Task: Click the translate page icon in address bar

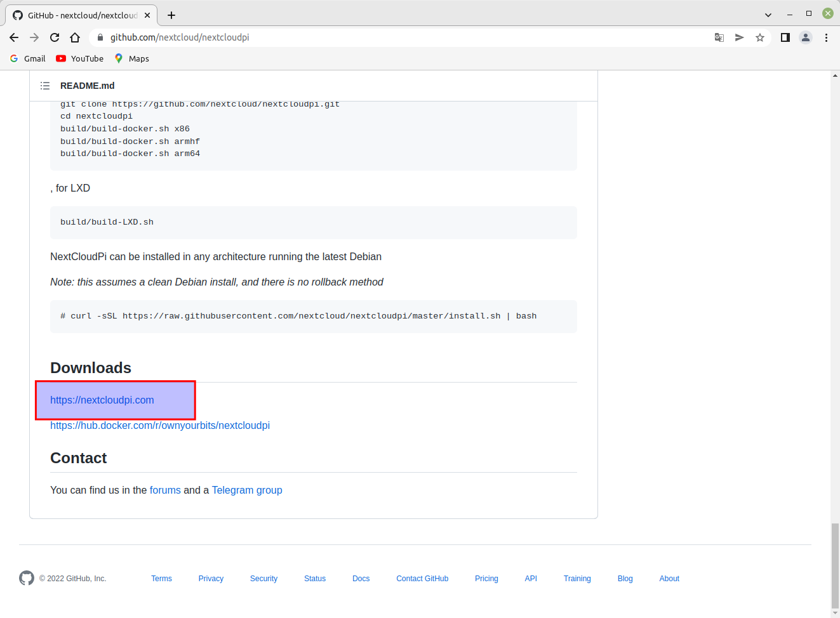Action: [719, 37]
